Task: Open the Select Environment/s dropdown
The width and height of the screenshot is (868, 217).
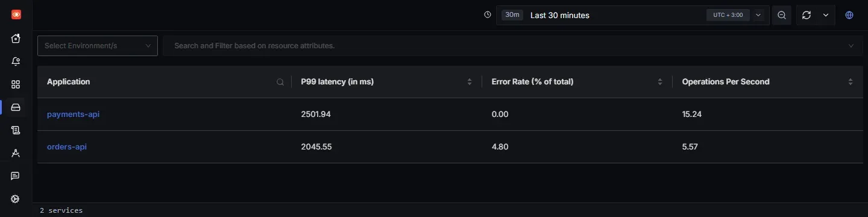Action: (x=98, y=46)
